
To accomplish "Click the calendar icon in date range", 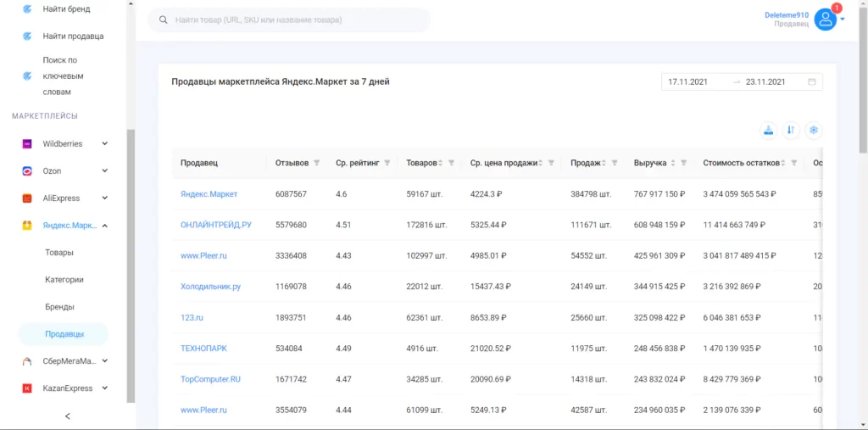I will [x=811, y=82].
